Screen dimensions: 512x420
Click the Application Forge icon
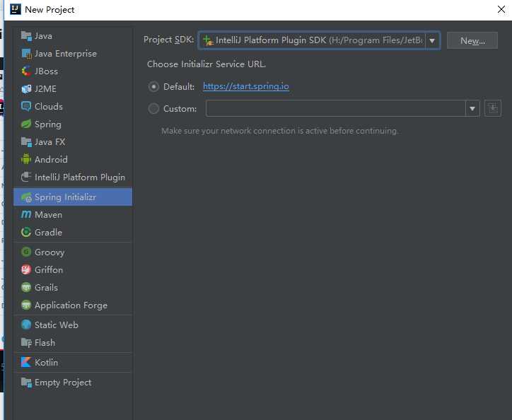26,305
